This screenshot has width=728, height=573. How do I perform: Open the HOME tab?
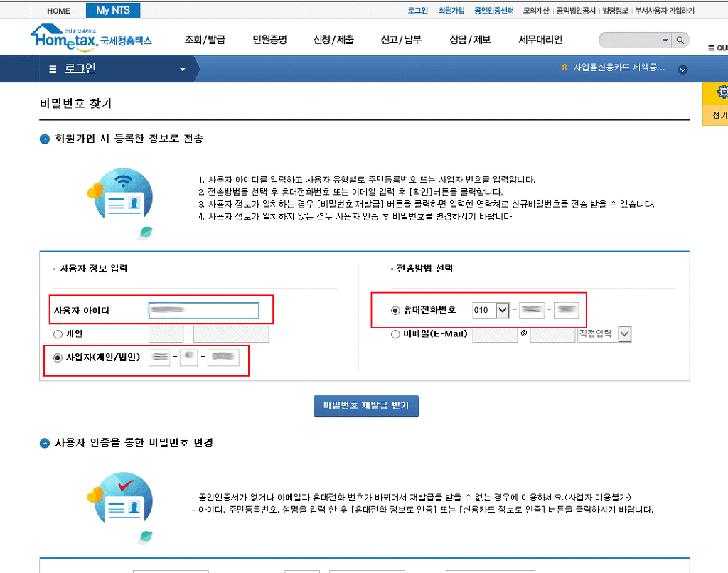click(58, 11)
